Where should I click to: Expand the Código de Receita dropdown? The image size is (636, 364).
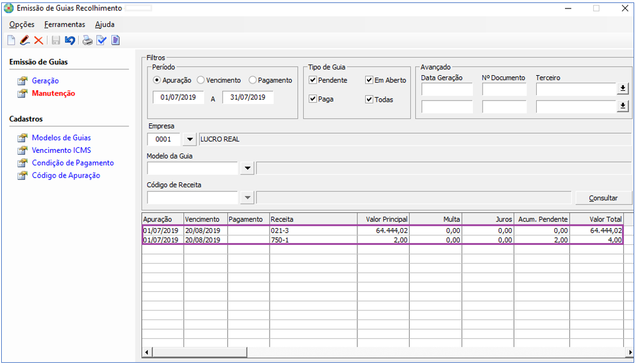point(247,197)
